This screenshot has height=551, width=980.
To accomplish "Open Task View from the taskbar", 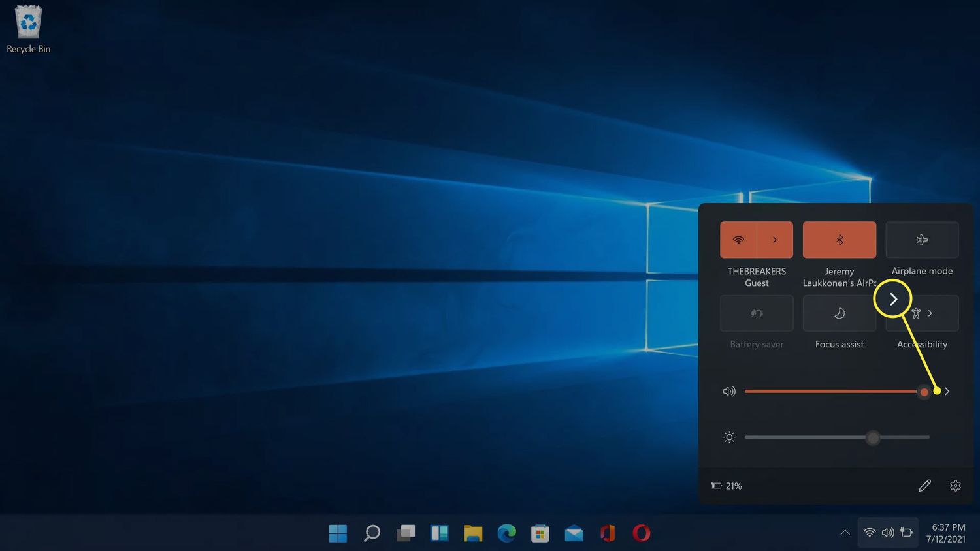I will point(406,533).
